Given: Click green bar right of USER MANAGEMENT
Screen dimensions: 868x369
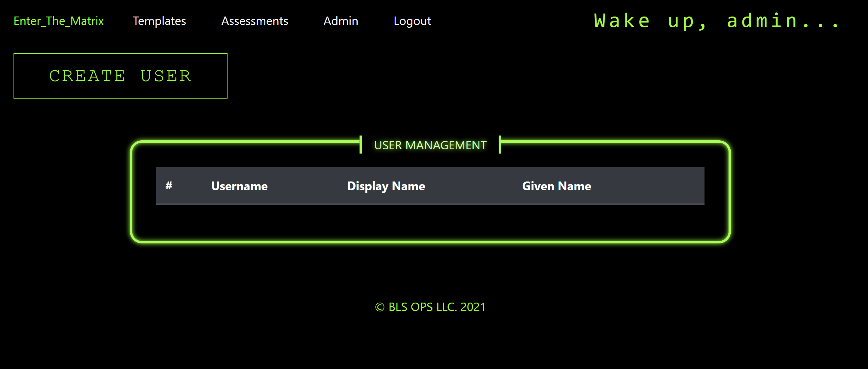Looking at the screenshot, I should pyautogui.click(x=500, y=145).
